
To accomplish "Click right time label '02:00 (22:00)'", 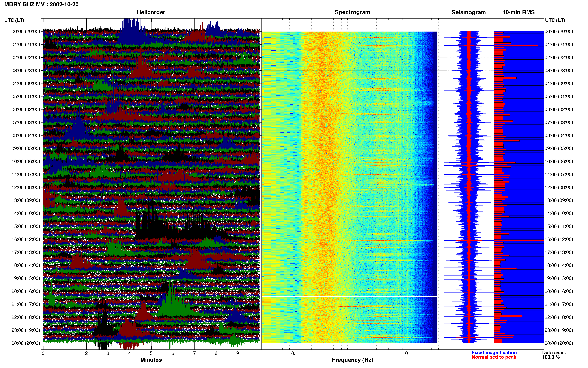I will pos(559,57).
